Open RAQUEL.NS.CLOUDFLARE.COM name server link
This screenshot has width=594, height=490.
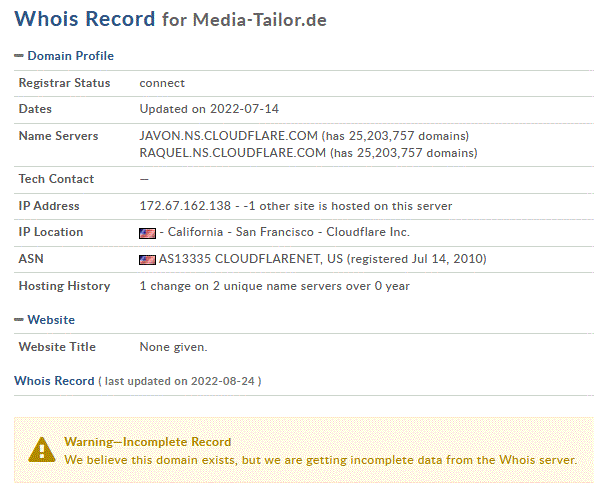233,153
